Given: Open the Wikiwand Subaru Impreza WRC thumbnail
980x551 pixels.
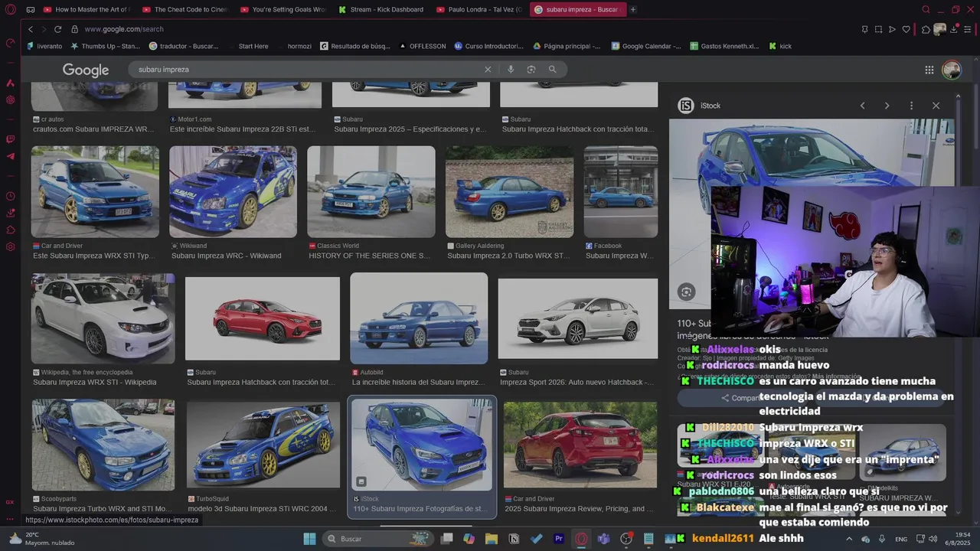Looking at the screenshot, I should (x=233, y=191).
